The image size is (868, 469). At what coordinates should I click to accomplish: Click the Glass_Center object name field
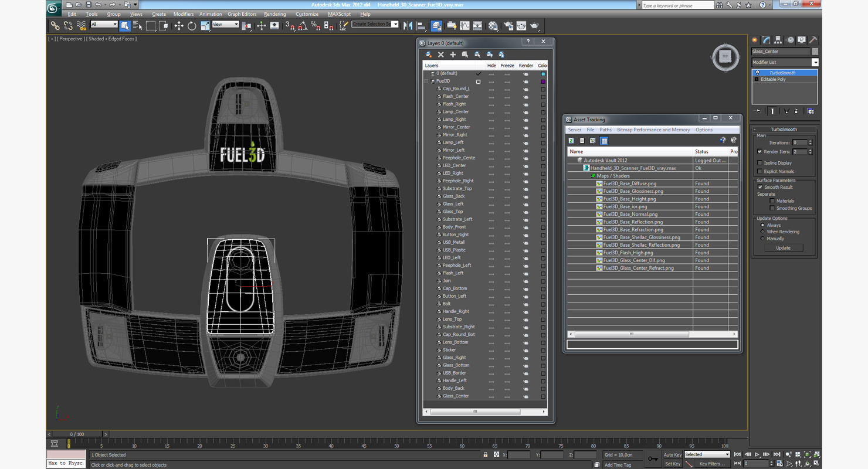point(781,52)
